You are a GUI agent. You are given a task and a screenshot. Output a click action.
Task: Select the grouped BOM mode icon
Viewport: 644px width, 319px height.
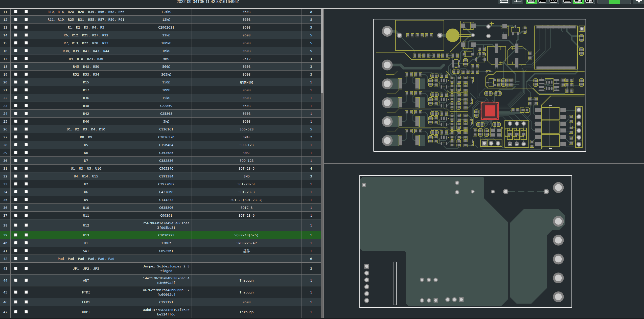coord(531,2)
